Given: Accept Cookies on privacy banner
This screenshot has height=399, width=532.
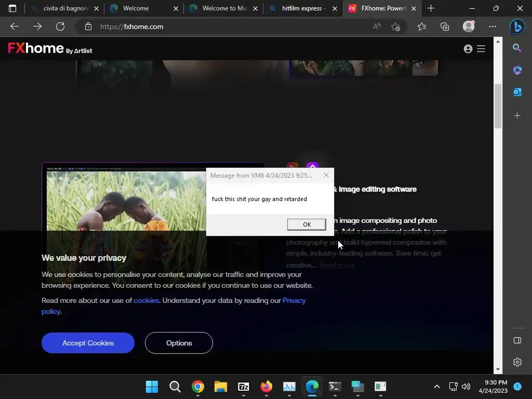Looking at the screenshot, I should (x=88, y=343).
